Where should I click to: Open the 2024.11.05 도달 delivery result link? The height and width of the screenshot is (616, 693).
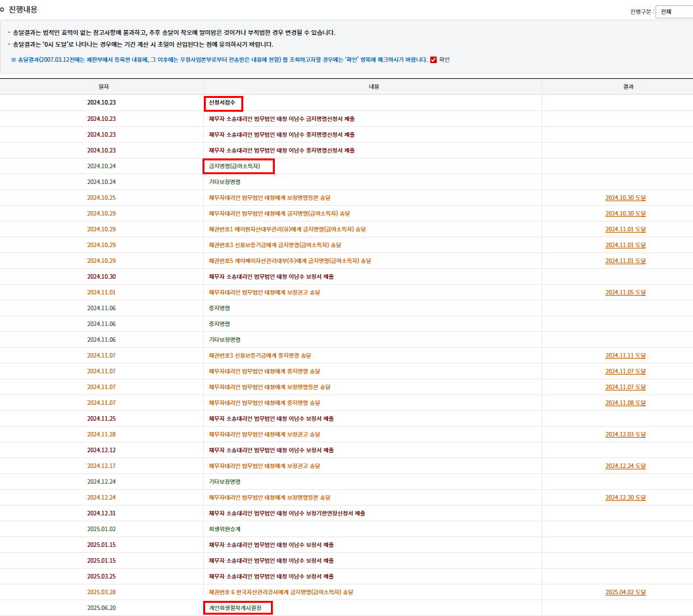tap(625, 293)
